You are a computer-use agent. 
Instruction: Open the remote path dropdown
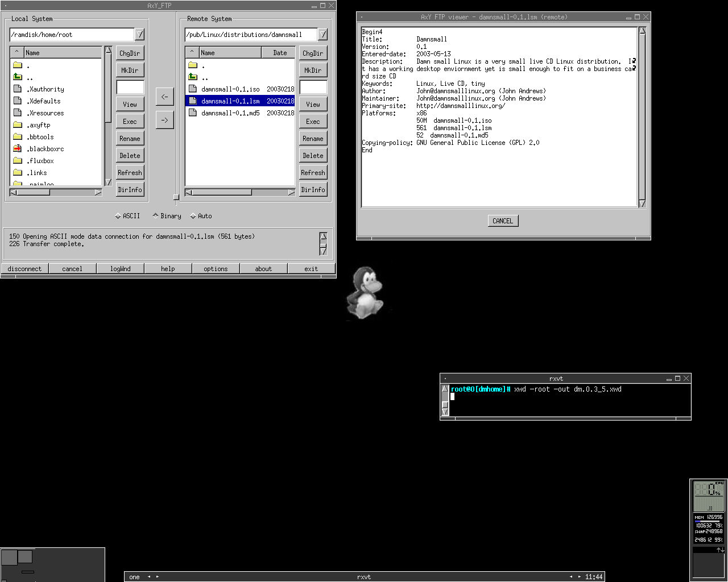click(x=322, y=35)
